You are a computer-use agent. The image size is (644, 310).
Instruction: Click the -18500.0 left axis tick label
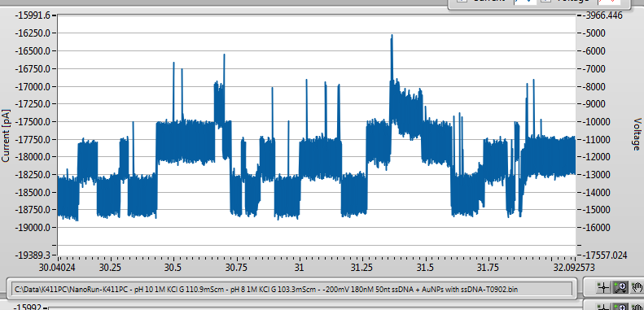pos(33,192)
